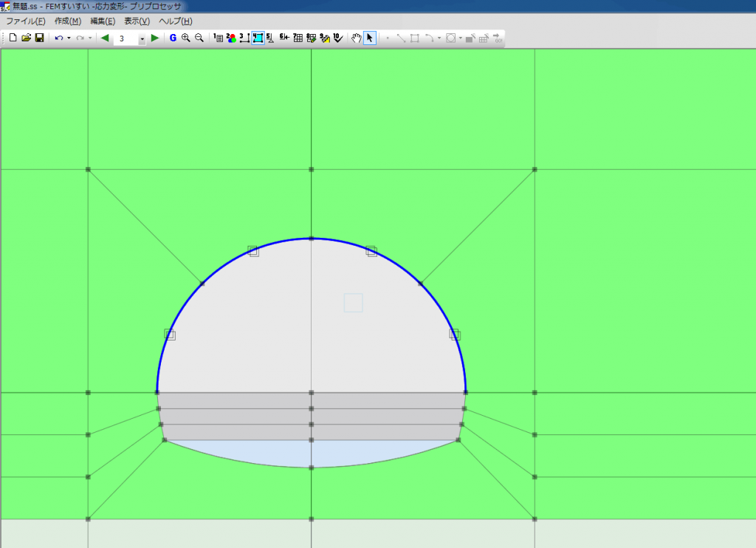Open step 1 list settings icon
This screenshot has height=548, width=756.
[218, 38]
